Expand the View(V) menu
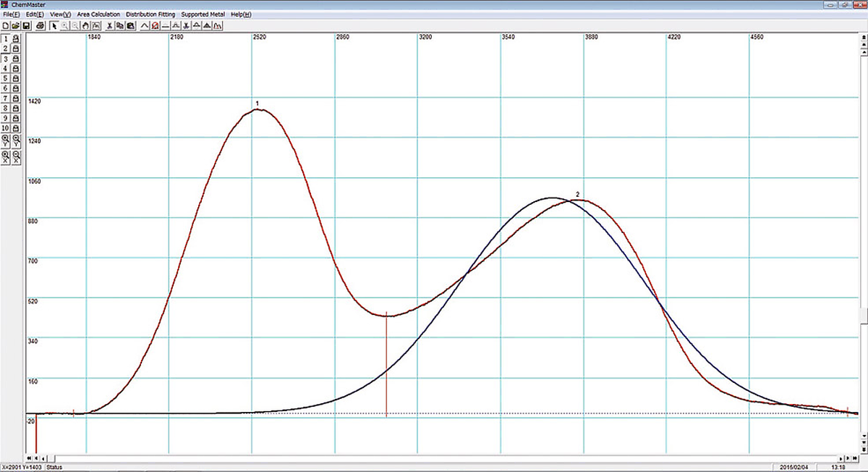The width and height of the screenshot is (868, 472). pos(61,14)
